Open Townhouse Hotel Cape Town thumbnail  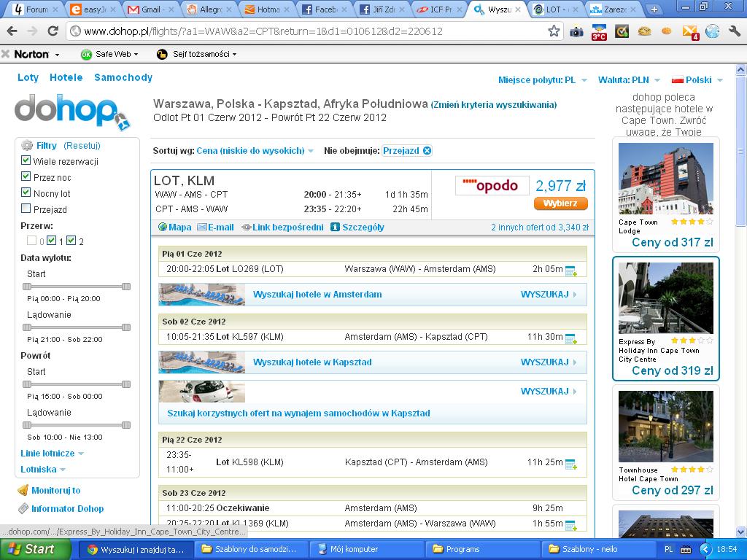(x=665, y=426)
